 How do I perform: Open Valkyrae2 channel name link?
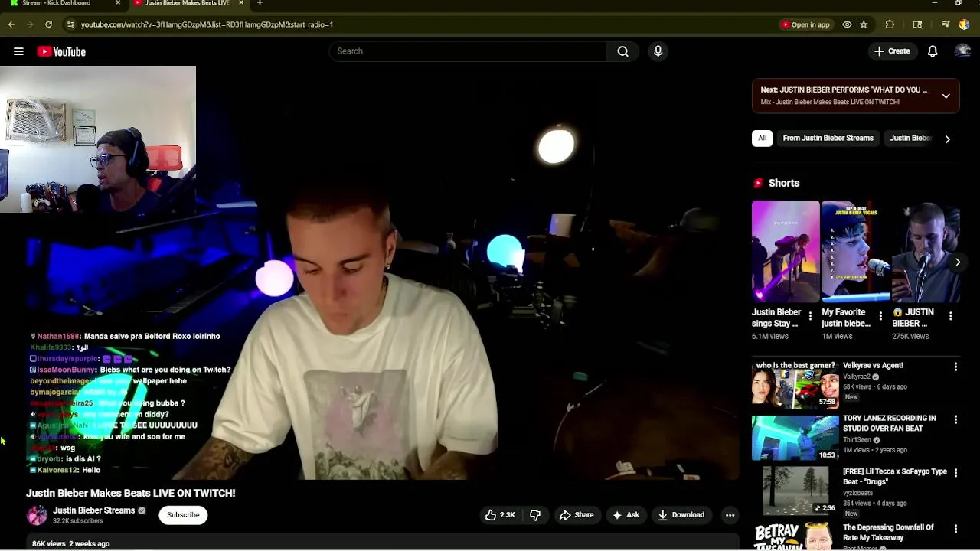coord(857,377)
